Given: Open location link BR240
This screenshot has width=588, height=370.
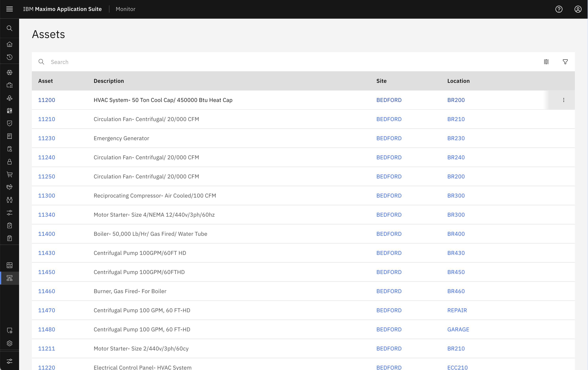Looking at the screenshot, I should coord(456,157).
